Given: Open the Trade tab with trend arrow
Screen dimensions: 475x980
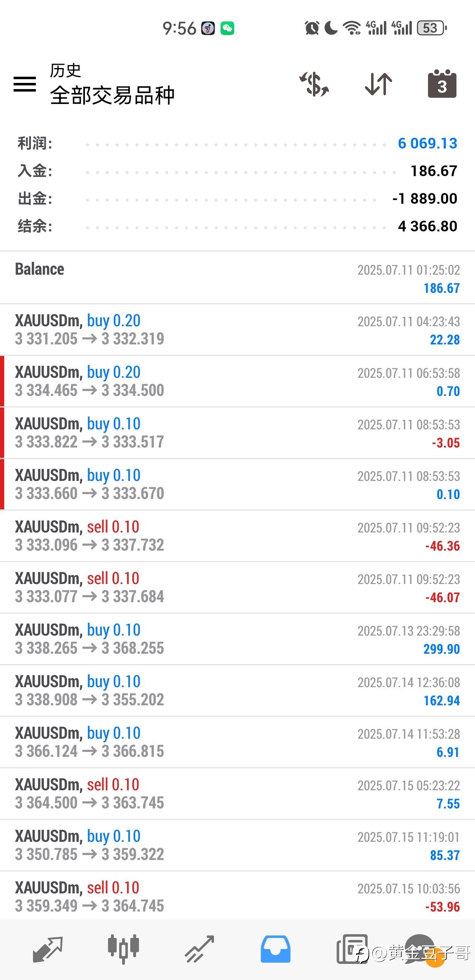Looking at the screenshot, I should [x=200, y=949].
